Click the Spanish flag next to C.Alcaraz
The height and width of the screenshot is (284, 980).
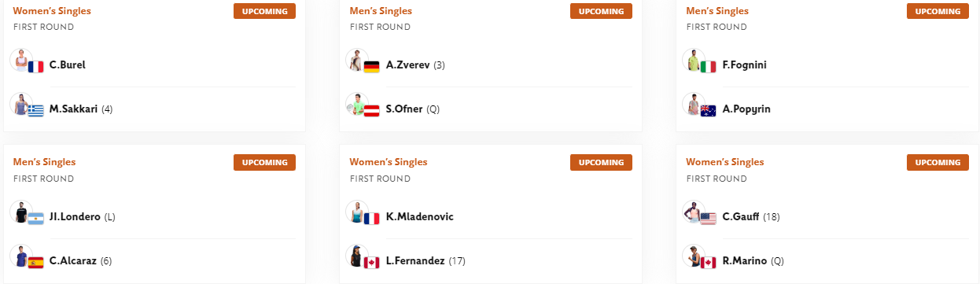tap(35, 263)
